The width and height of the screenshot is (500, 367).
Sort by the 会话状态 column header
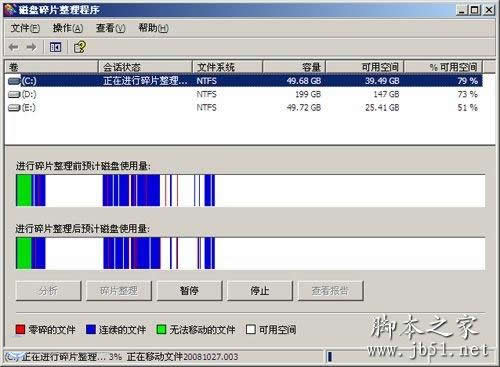(145, 67)
